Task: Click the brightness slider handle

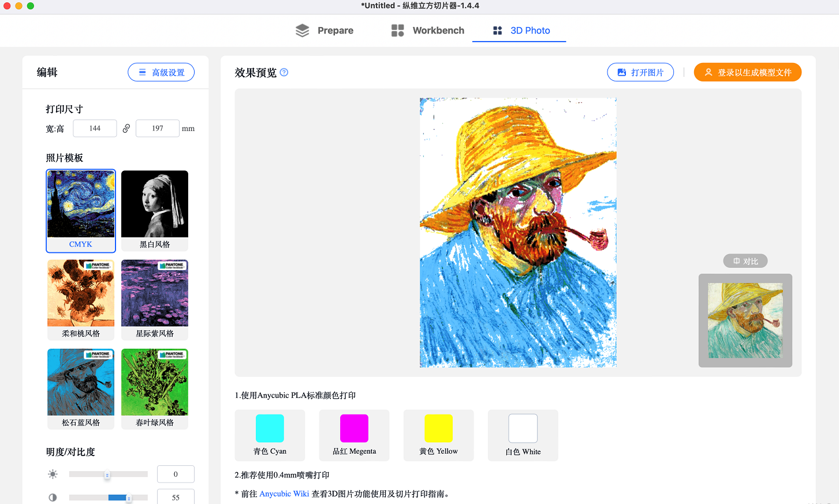Action: [x=107, y=475]
